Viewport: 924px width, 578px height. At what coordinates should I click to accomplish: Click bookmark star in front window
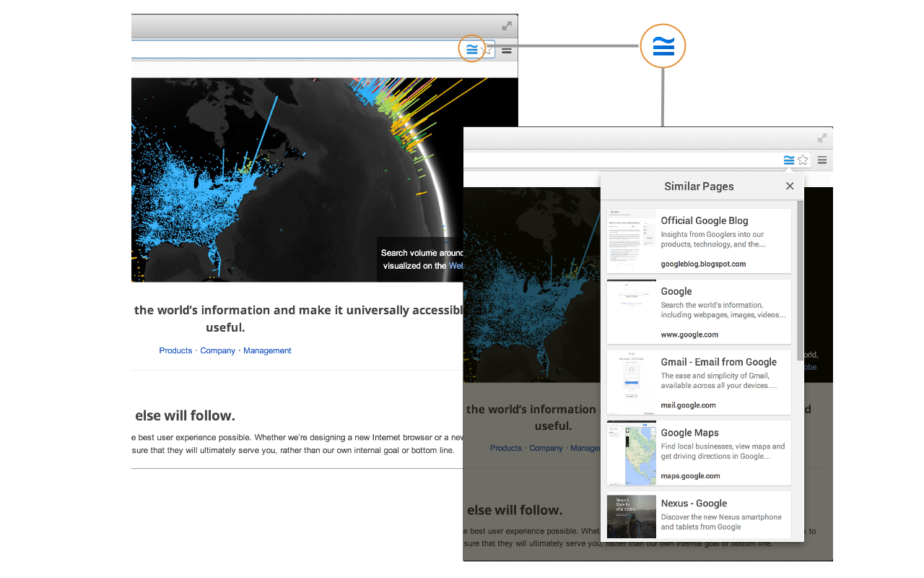(x=803, y=160)
